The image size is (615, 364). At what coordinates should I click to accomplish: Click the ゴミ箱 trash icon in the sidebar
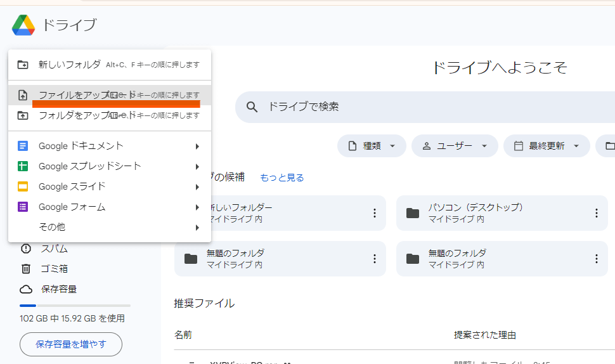pos(26,269)
